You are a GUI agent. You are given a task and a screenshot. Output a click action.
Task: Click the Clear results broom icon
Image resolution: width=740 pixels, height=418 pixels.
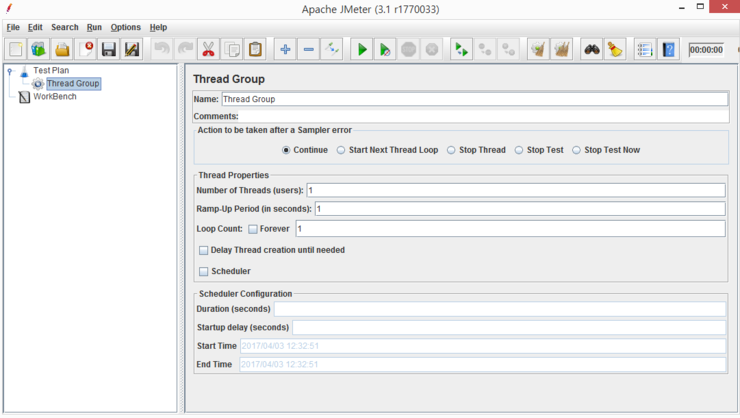pyautogui.click(x=538, y=49)
